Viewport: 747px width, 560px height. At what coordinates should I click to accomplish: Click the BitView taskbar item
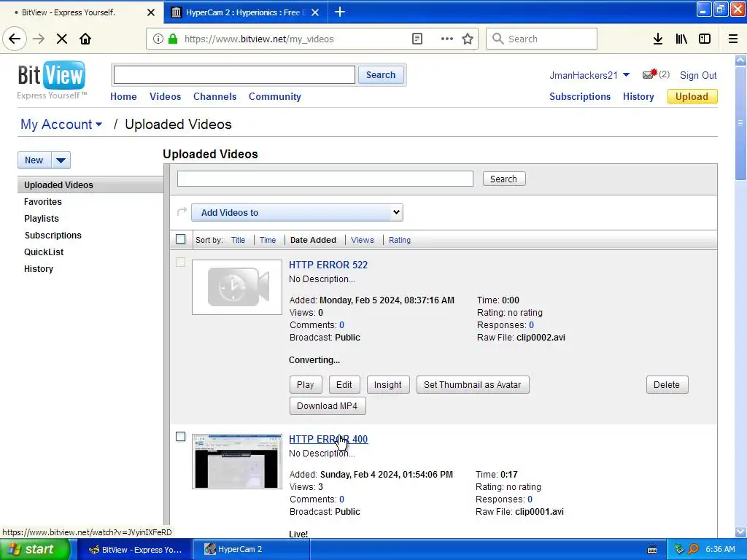point(135,549)
